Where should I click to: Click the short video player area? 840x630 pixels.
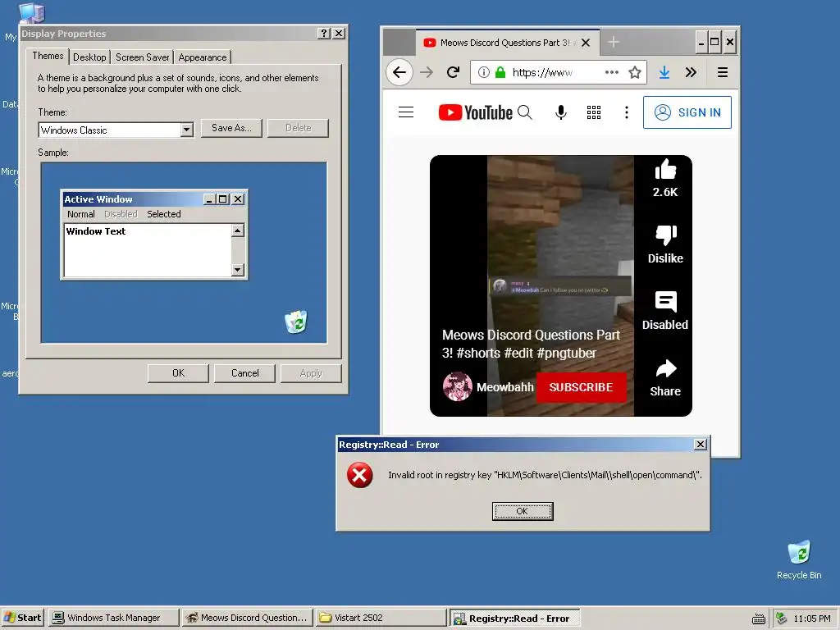pyautogui.click(x=560, y=285)
